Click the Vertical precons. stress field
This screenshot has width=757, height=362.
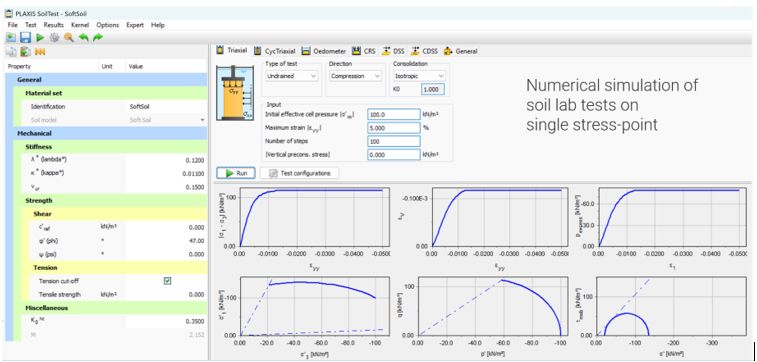(x=394, y=154)
